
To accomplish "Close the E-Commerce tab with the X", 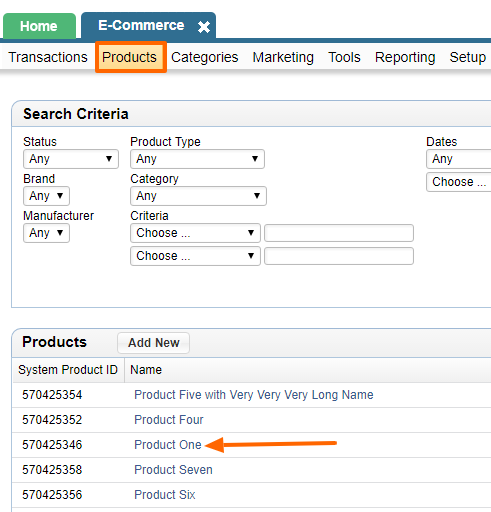I will point(204,27).
